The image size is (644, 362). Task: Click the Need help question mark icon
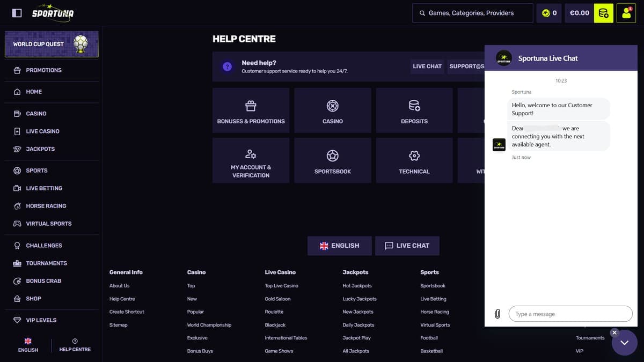pyautogui.click(x=228, y=67)
